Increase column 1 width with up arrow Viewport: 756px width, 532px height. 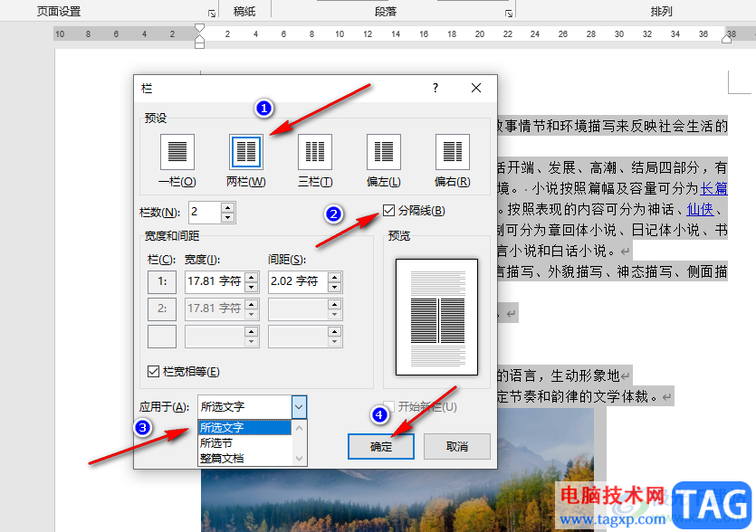point(251,277)
